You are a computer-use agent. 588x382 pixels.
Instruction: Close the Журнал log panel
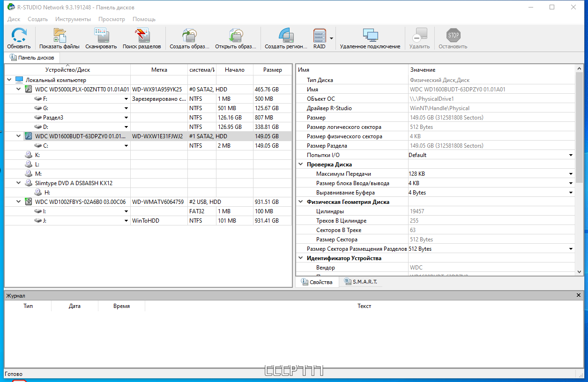579,295
